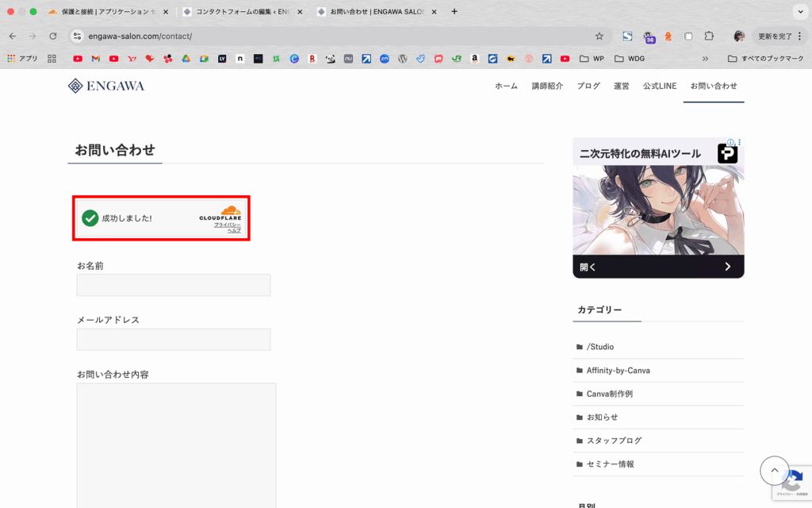Viewport: 812px width, 508px height.
Task: Open the tab search dropdown arrow
Action: point(799,12)
